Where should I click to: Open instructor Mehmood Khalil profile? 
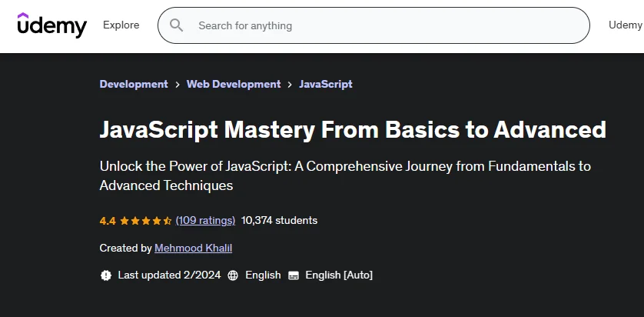tap(193, 248)
